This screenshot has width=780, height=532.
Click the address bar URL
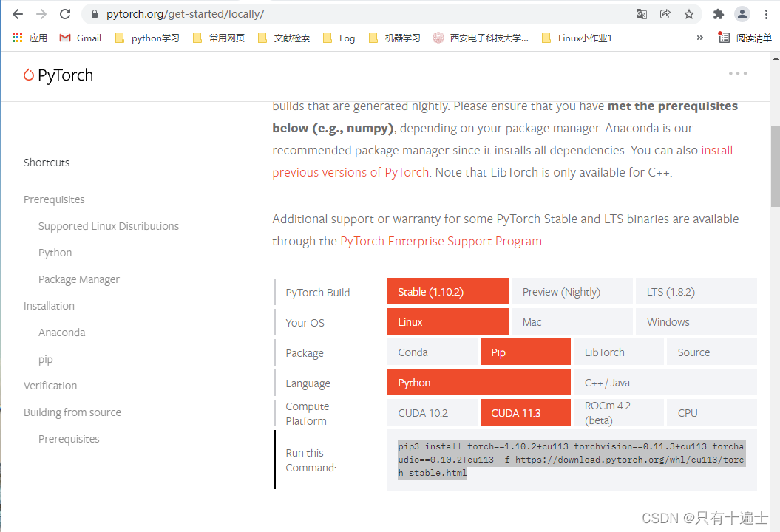click(185, 14)
